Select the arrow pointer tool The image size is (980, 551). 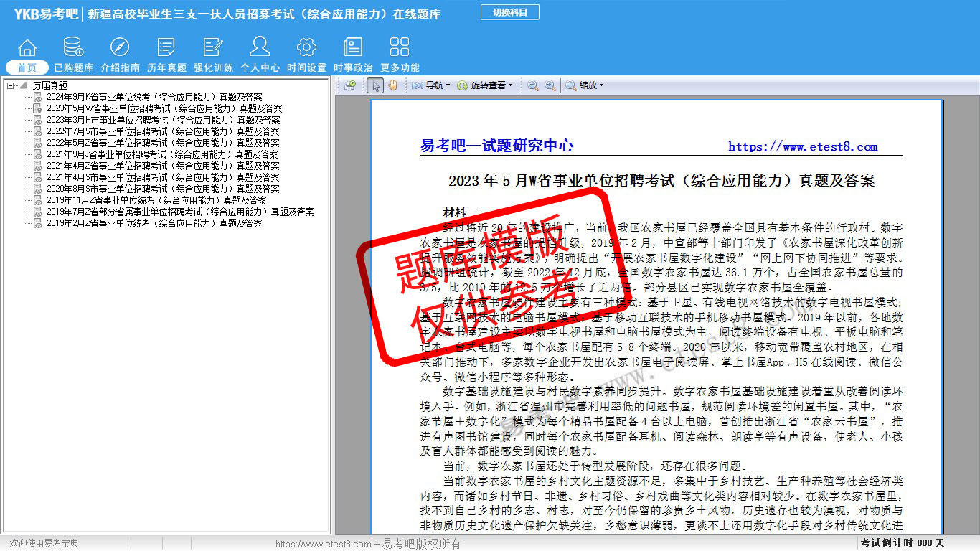point(374,85)
